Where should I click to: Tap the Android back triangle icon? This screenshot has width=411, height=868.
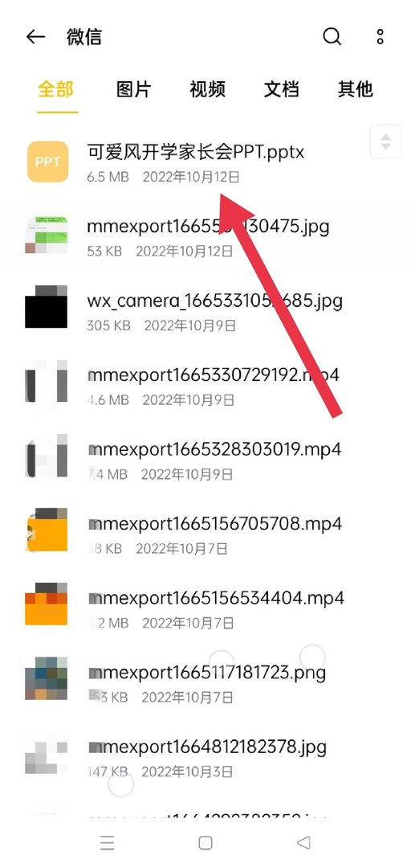click(303, 842)
